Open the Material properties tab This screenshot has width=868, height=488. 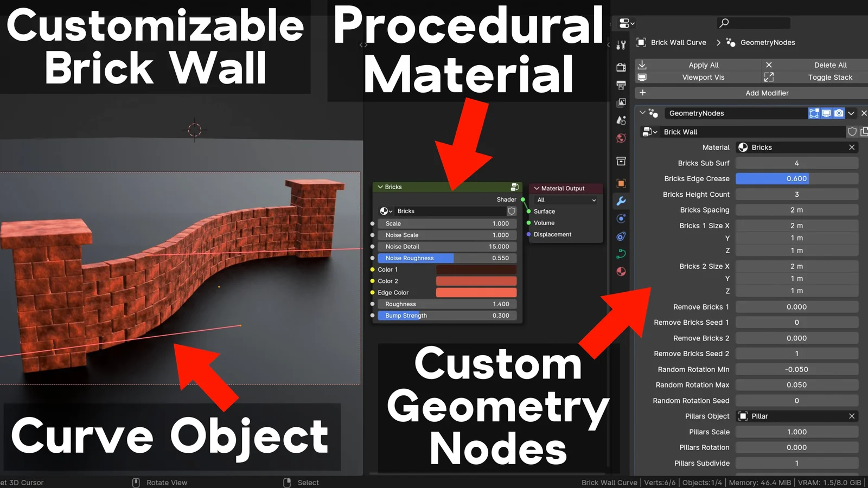(621, 272)
